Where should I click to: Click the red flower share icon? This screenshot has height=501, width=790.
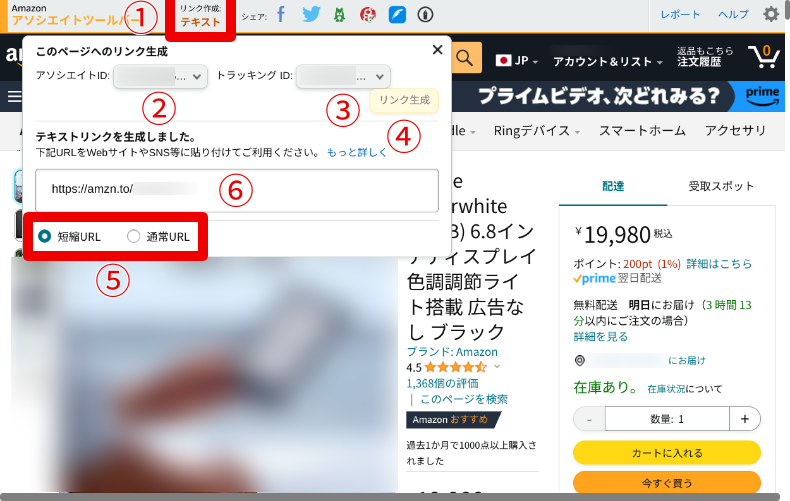click(x=368, y=15)
